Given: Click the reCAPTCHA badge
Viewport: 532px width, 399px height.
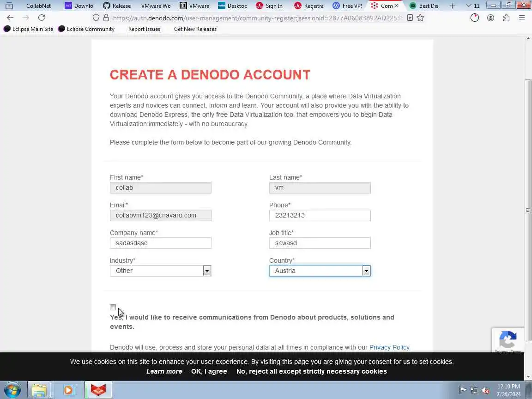Looking at the screenshot, I should pos(508,340).
